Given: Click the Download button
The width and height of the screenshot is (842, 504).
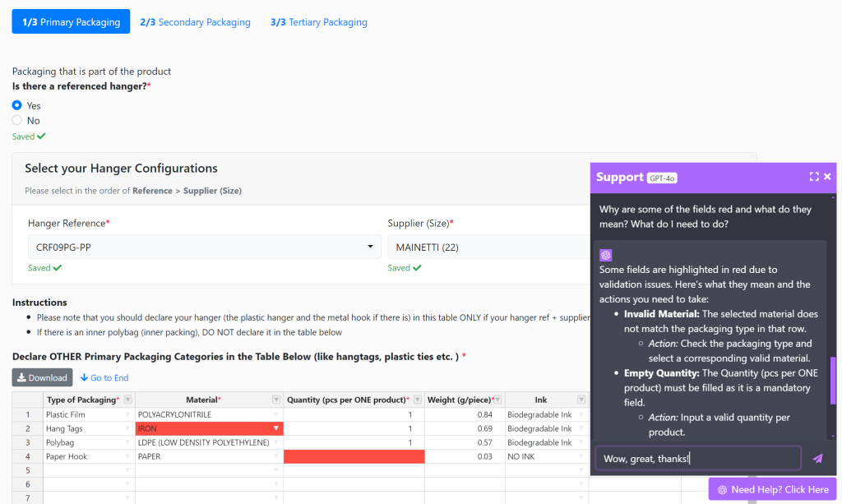Looking at the screenshot, I should pos(42,377).
